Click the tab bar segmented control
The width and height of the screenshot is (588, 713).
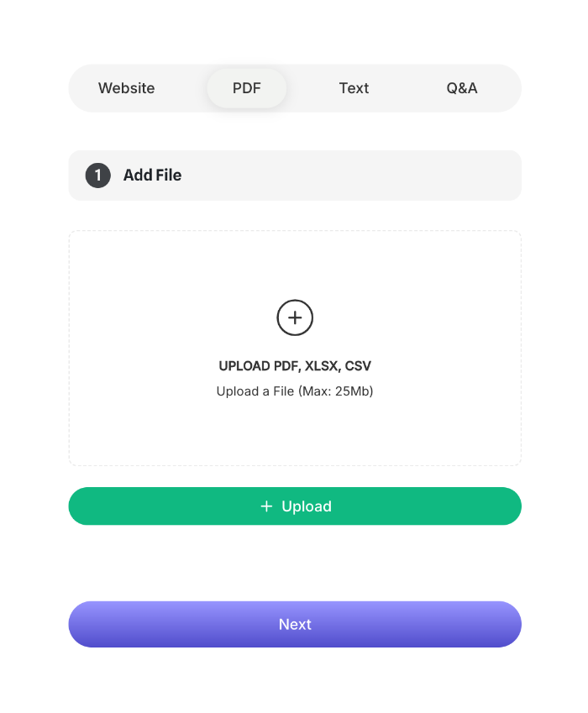point(295,88)
